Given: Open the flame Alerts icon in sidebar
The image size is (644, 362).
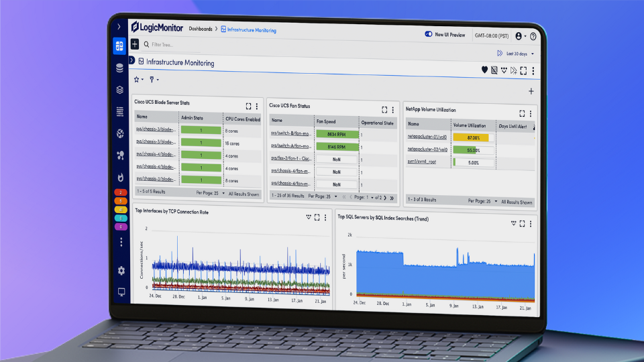Looking at the screenshot, I should 120,177.
